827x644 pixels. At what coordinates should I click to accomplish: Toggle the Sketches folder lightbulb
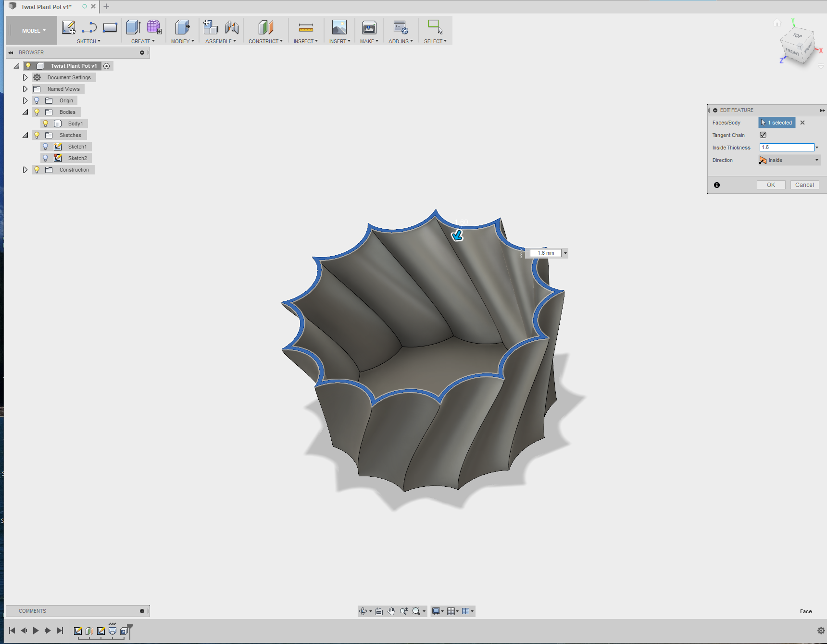pyautogui.click(x=37, y=135)
